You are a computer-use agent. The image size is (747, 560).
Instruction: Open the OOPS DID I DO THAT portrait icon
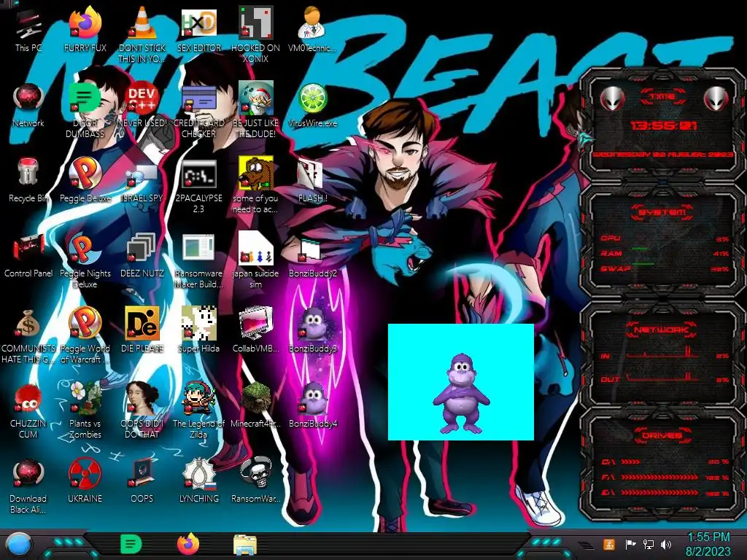point(142,411)
